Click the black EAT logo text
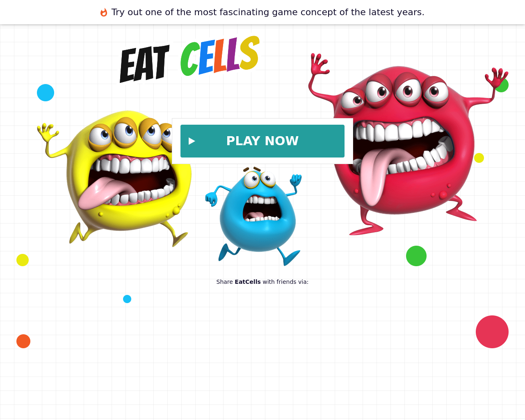The height and width of the screenshot is (420, 525). [144, 63]
